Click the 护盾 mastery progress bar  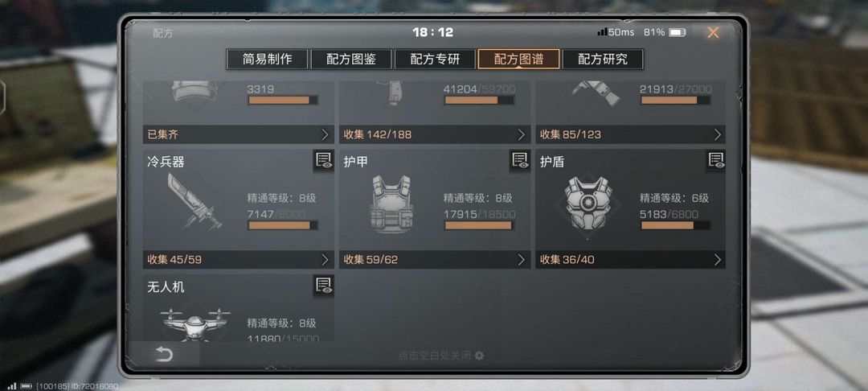675,225
